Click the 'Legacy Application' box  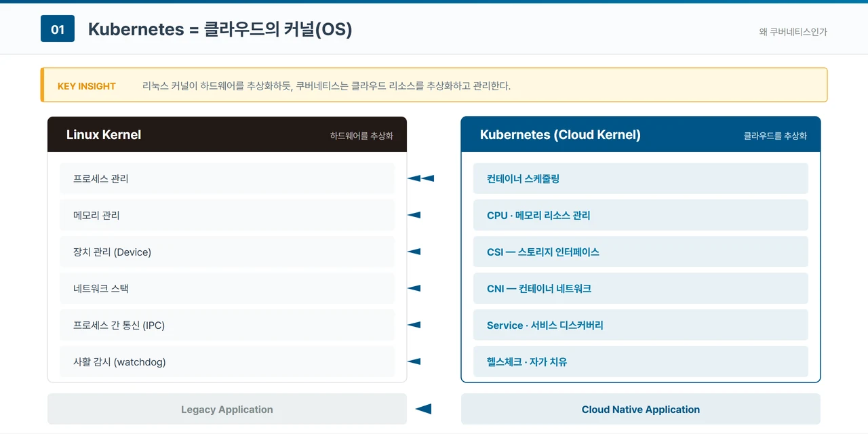click(227, 409)
